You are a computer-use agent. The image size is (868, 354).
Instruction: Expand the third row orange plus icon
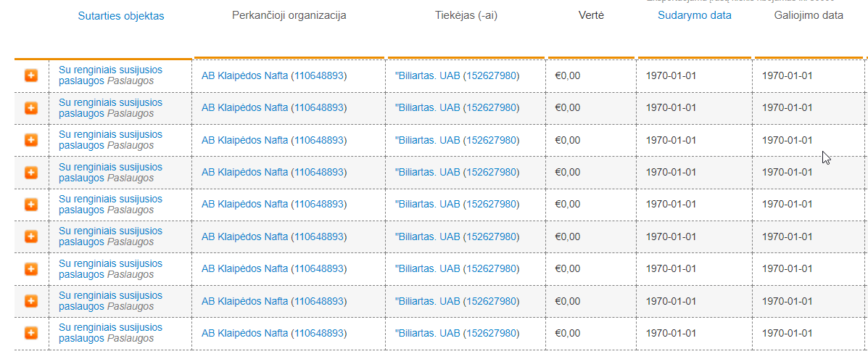tap(31, 140)
